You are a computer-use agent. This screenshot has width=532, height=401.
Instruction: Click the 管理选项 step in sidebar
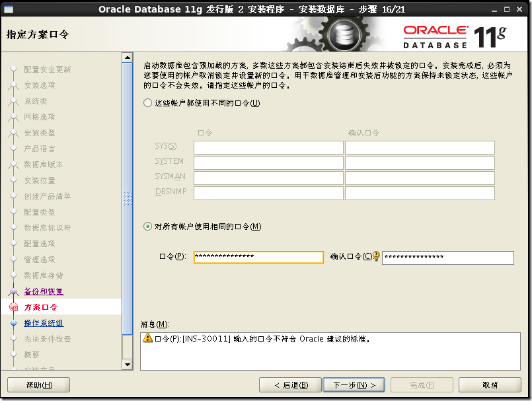tap(40, 260)
